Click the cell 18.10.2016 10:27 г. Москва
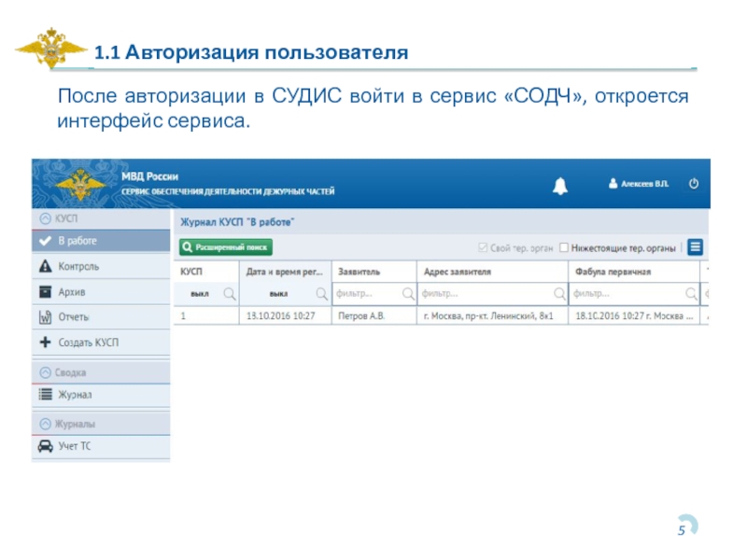 [x=634, y=315]
